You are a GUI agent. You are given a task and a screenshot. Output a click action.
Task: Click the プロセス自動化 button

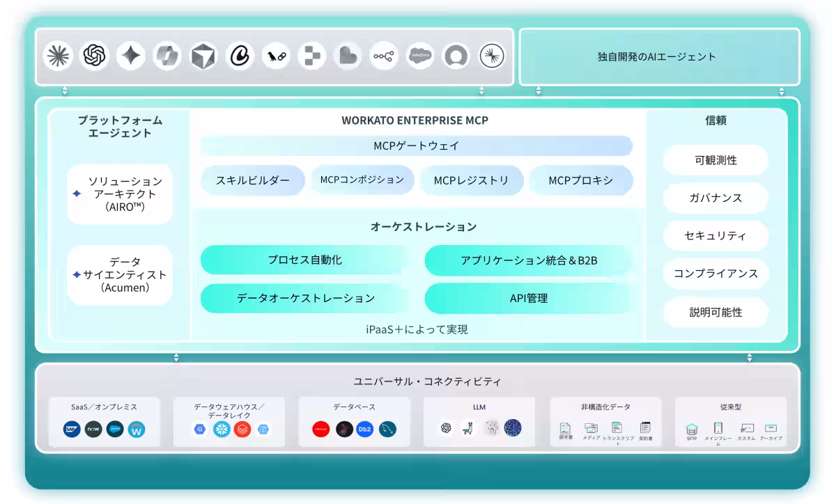305,260
